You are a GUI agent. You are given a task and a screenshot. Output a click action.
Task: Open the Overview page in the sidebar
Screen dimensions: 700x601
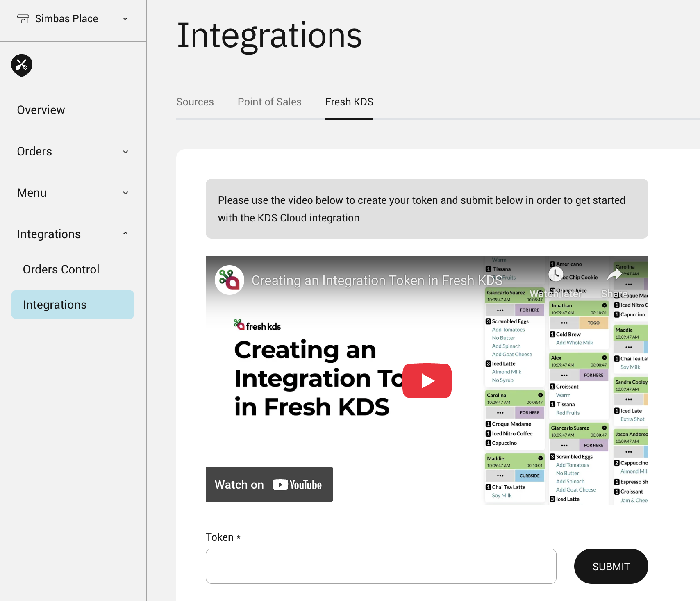(41, 110)
